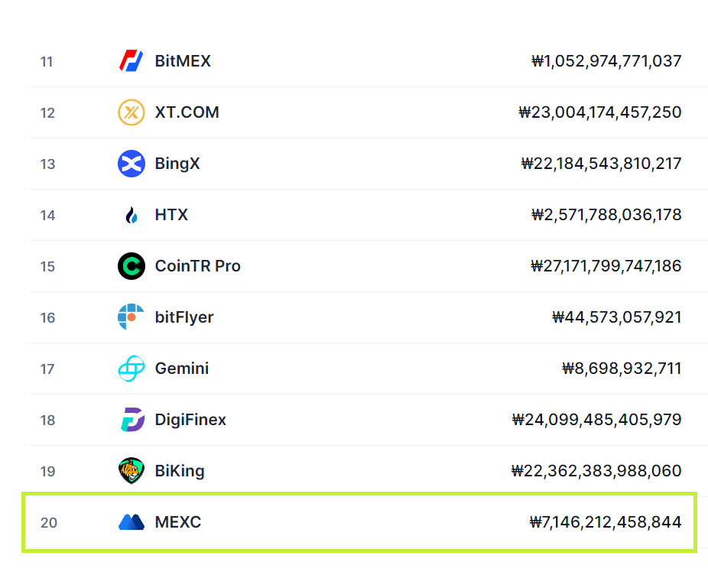Viewport: 708px width, 588px height.
Task: Open the BingX exchange name link
Action: [177, 164]
